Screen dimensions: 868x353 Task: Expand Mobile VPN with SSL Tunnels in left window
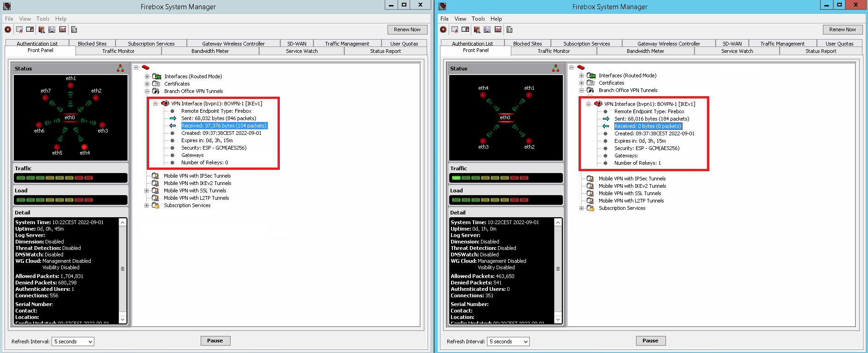[147, 191]
